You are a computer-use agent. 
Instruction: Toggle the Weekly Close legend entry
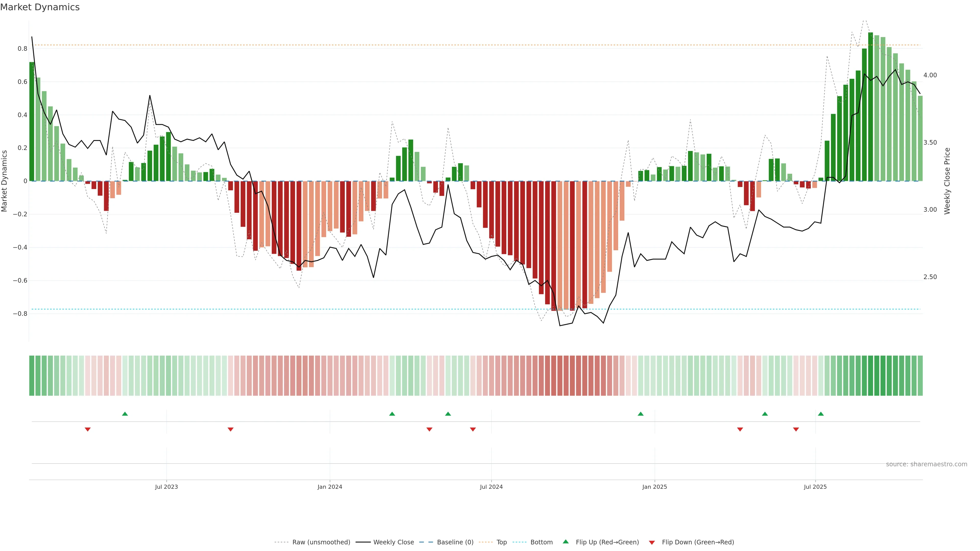[x=393, y=542]
